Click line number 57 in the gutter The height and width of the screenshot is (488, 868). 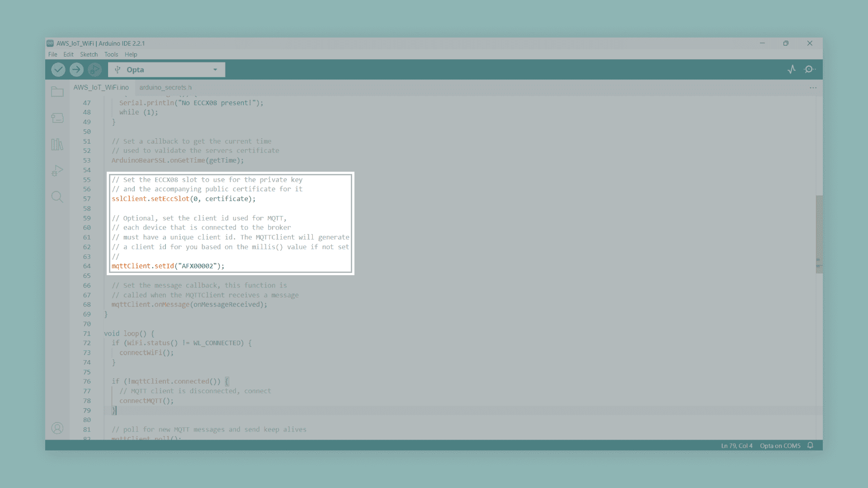[x=87, y=199]
